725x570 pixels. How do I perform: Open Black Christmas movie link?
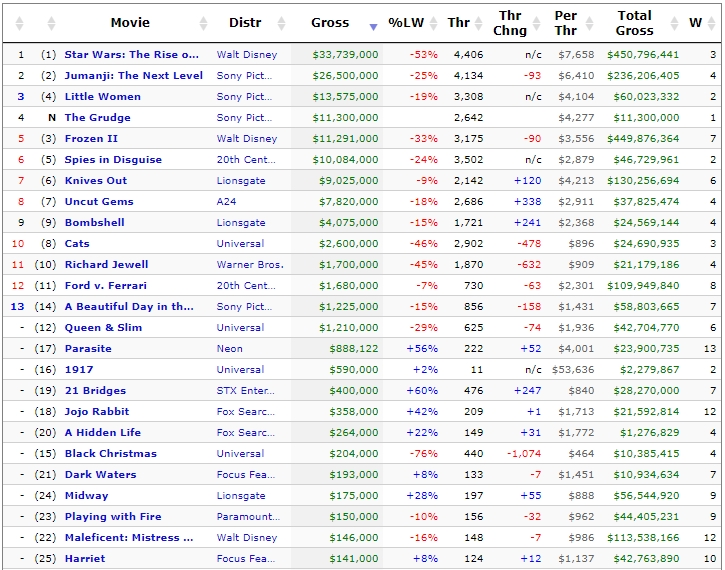click(111, 454)
